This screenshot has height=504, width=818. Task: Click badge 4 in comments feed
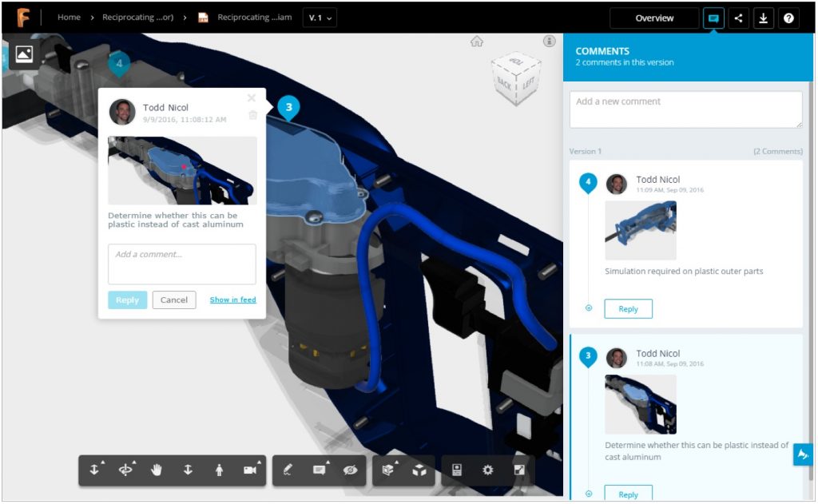tap(588, 183)
